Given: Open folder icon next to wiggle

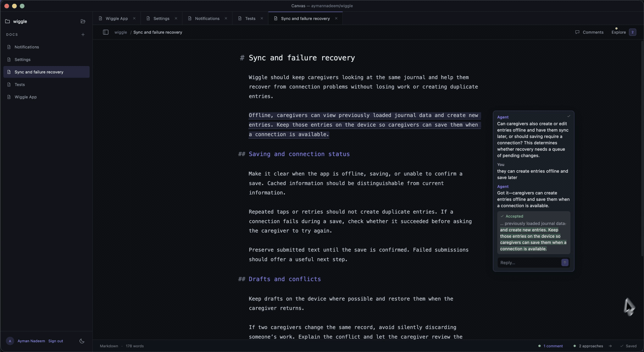Looking at the screenshot, I should click(83, 21).
